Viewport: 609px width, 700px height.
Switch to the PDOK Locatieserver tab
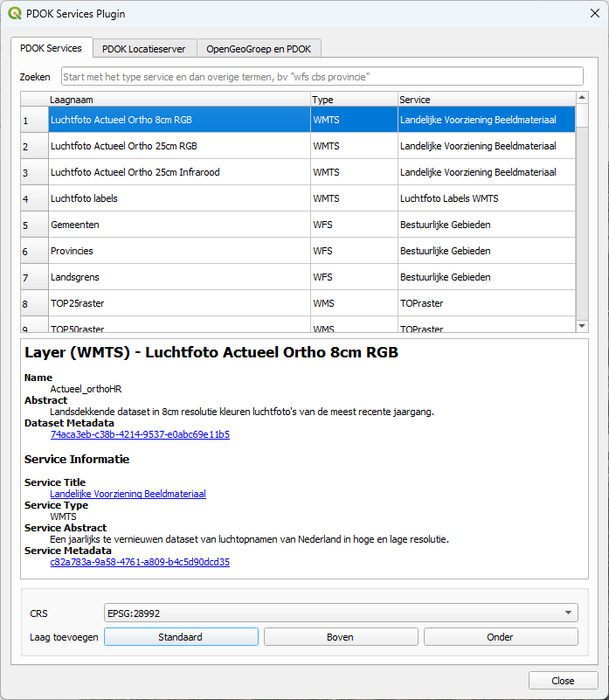tap(144, 49)
